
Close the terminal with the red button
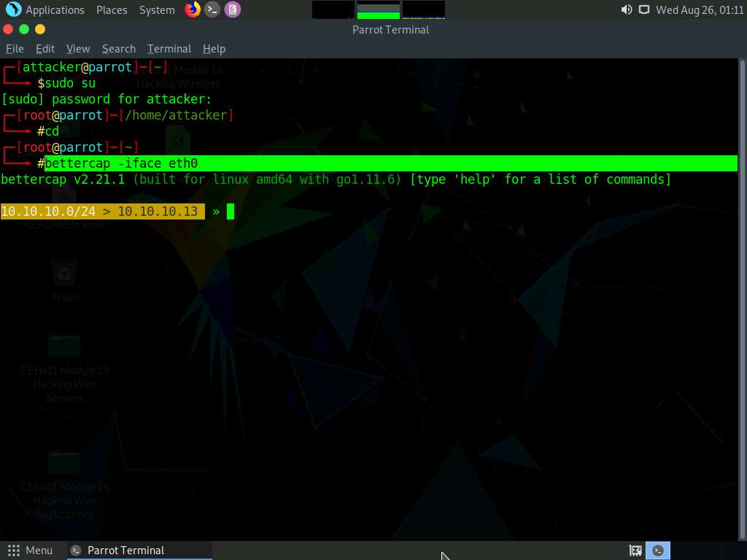[8, 29]
